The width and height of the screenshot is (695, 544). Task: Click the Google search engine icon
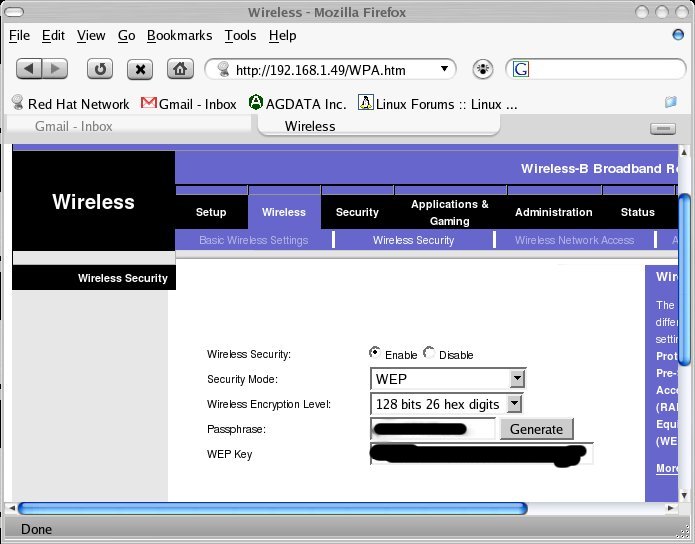521,70
